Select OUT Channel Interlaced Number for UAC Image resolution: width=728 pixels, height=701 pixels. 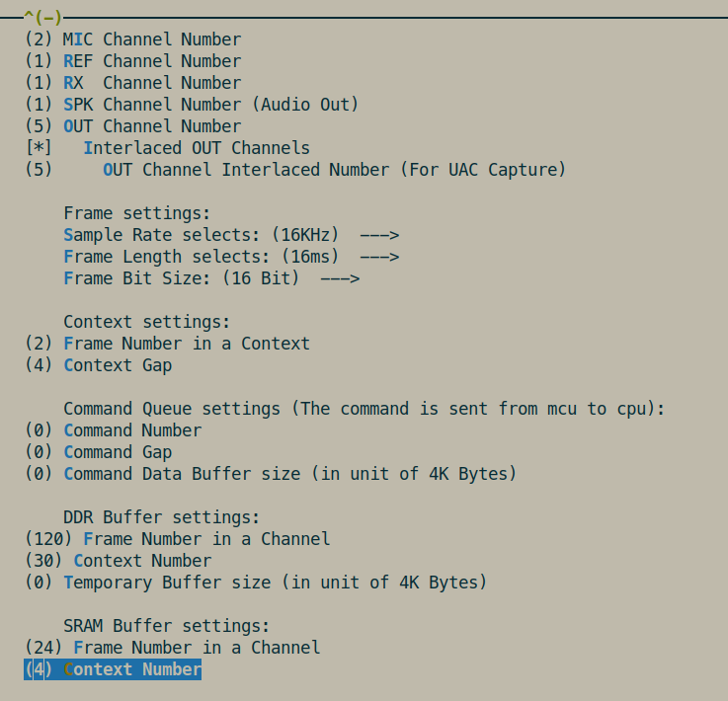click(295, 170)
